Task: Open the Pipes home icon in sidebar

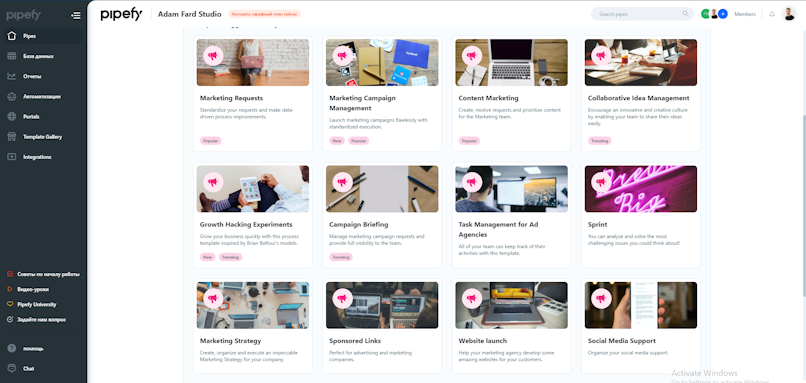Action: 12,36
